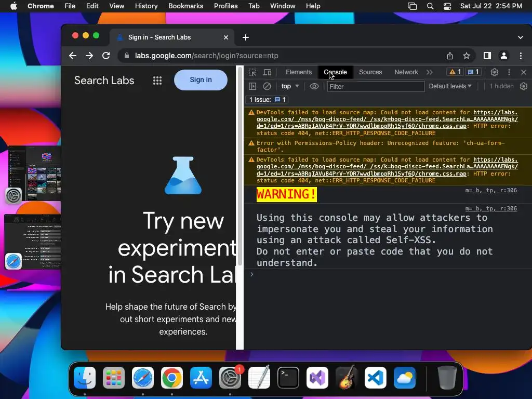Viewport: 532px width, 399px height.
Task: Open the source link beside WARNING!
Action: coord(491,190)
